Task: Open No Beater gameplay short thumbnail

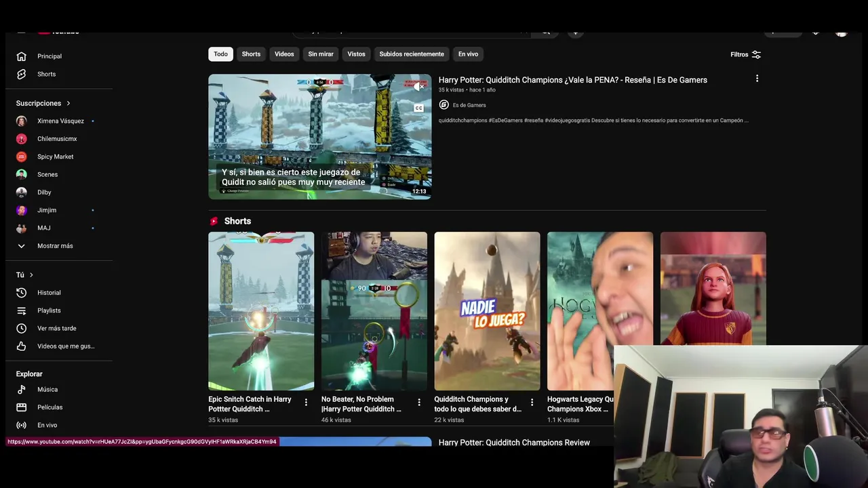Action: click(374, 311)
